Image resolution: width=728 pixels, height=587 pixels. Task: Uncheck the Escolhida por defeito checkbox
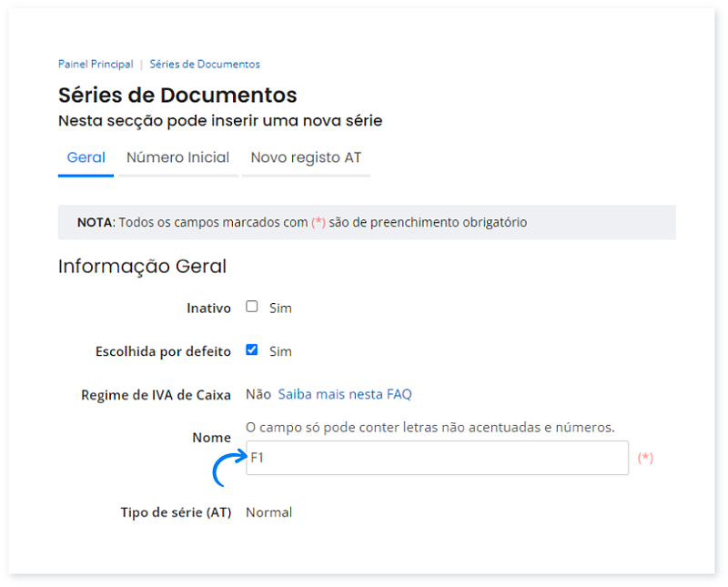coord(252,349)
